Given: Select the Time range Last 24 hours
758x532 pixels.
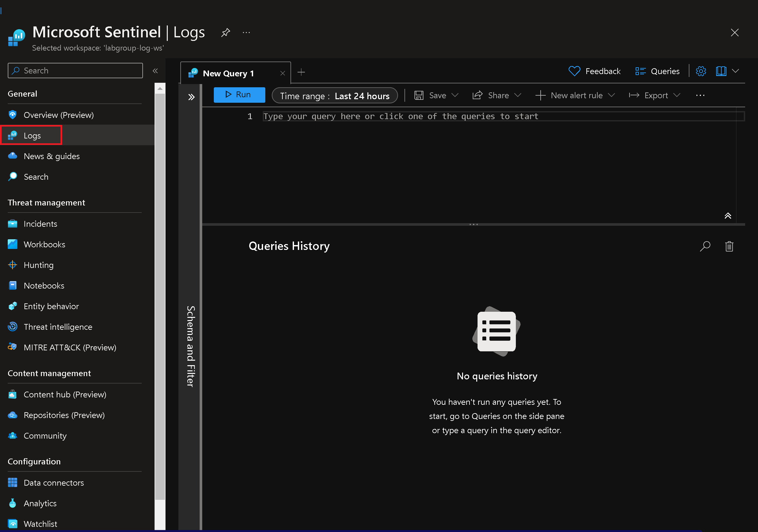Looking at the screenshot, I should click(x=335, y=95).
